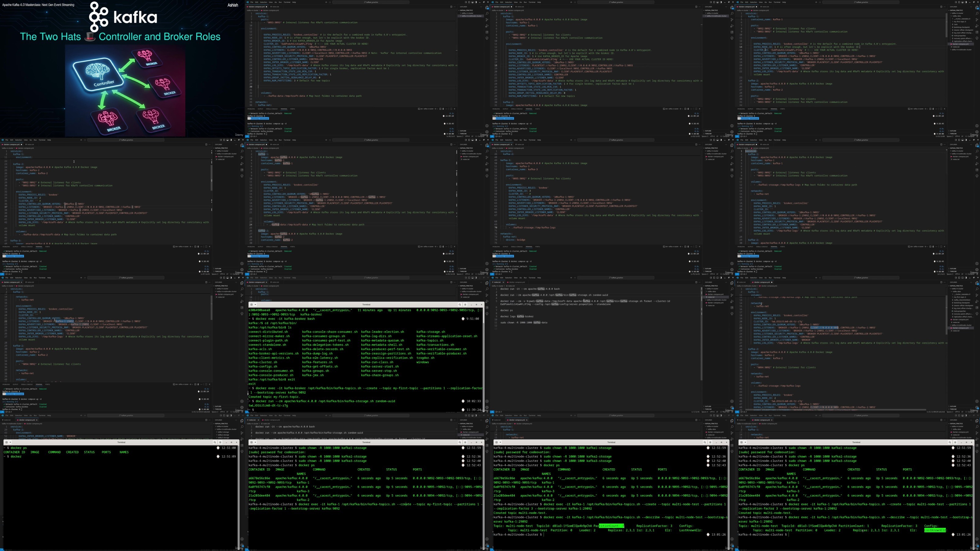Viewport: 980px width, 551px height.
Task: Open new-tab dropdown arrow in PartitionCount-highlight terminal
Action: click(500, 442)
